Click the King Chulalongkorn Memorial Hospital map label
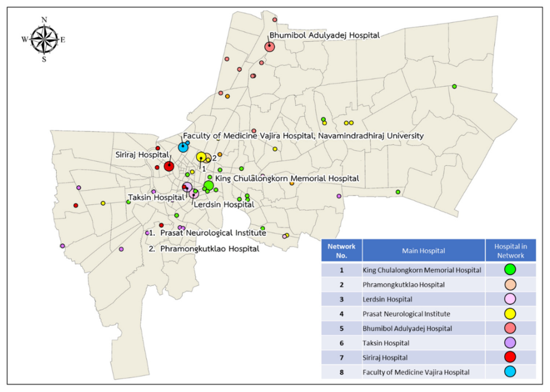 pos(287,179)
